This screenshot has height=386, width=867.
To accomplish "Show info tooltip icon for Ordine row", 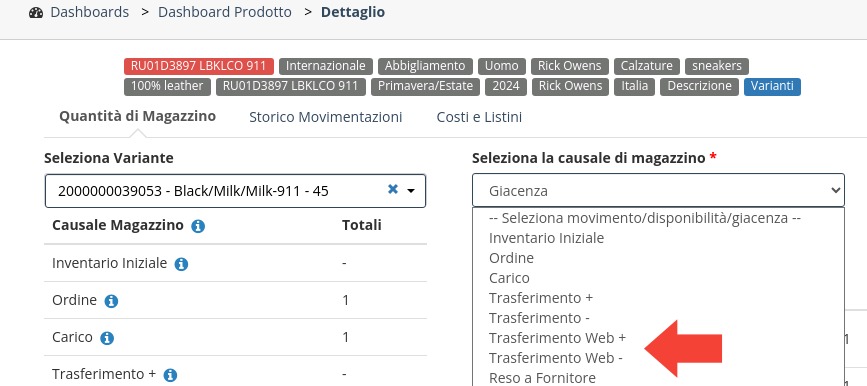I will [111, 301].
